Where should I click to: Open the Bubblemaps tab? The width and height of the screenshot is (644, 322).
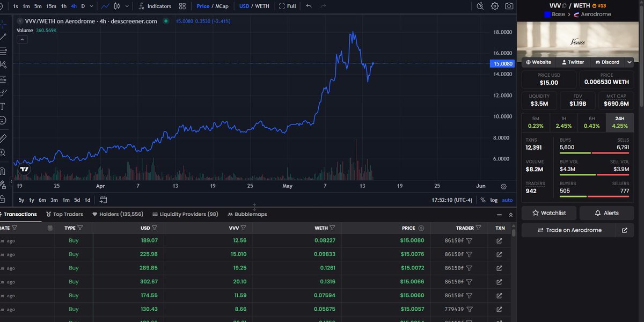[247, 214]
